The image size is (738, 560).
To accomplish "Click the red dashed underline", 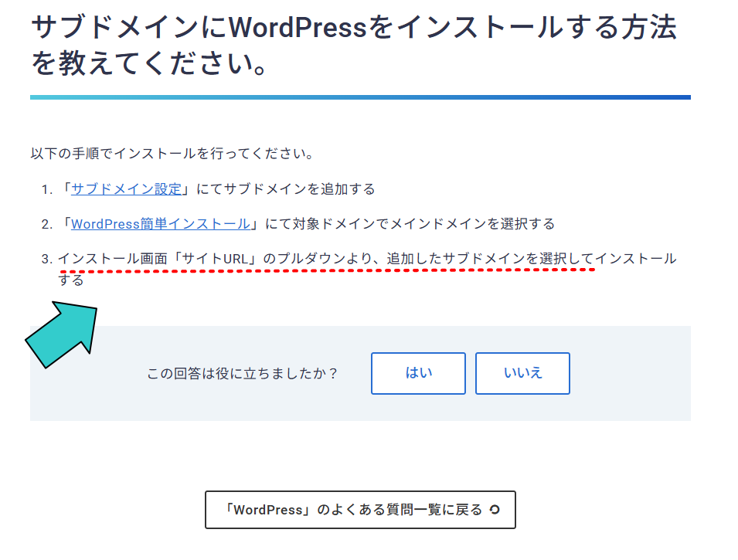I will point(326,272).
